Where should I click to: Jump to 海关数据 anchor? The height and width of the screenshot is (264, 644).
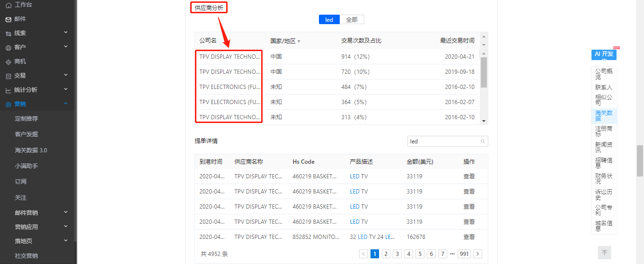(x=604, y=116)
